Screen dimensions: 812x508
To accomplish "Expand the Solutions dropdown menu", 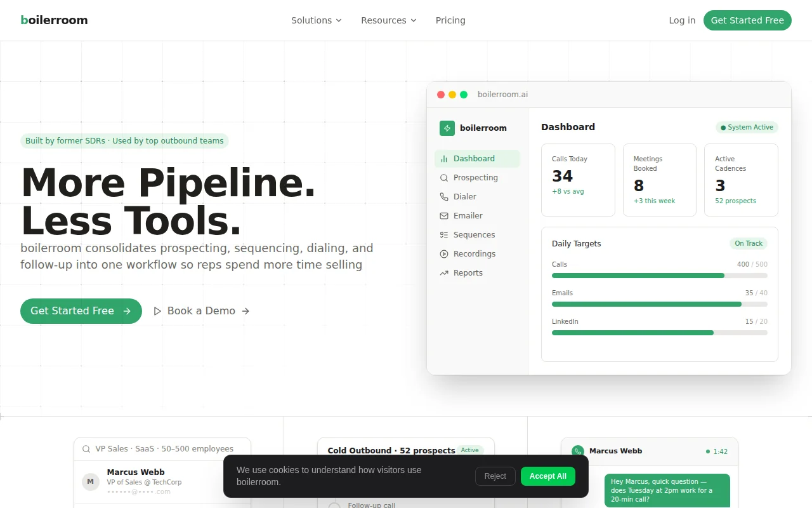I will coord(317,20).
